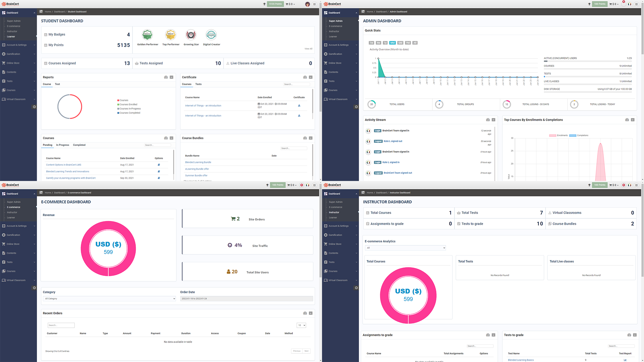Select the 1w period toggle in Quick Stats
This screenshot has width=644, height=362.
tap(371, 43)
